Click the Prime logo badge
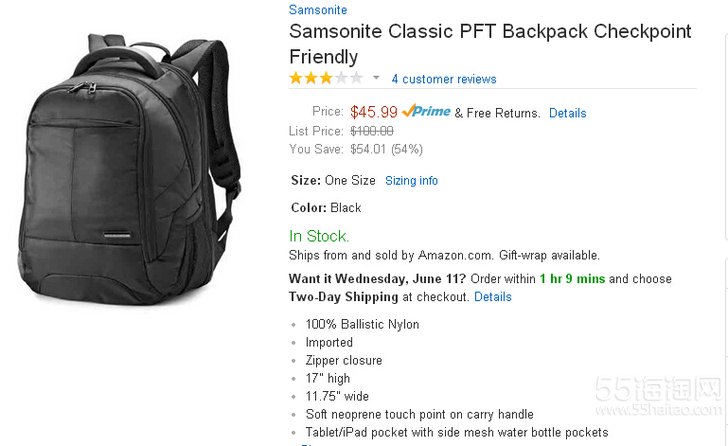This screenshot has width=728, height=446. [427, 112]
